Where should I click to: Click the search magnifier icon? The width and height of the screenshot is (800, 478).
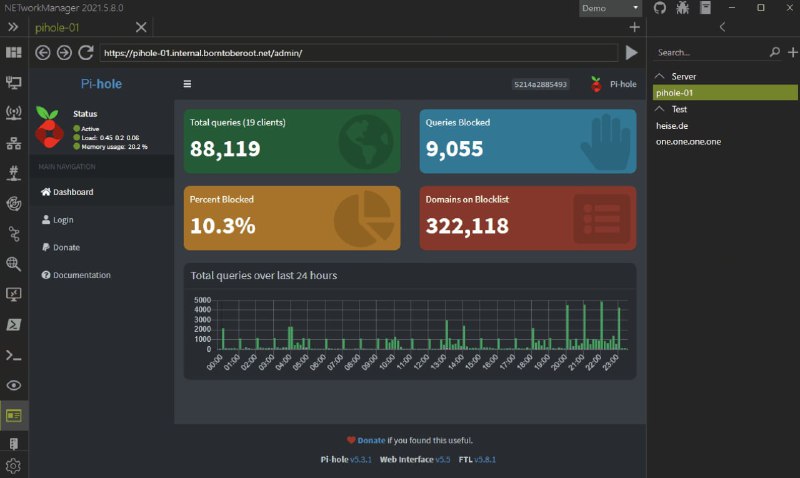pos(774,52)
